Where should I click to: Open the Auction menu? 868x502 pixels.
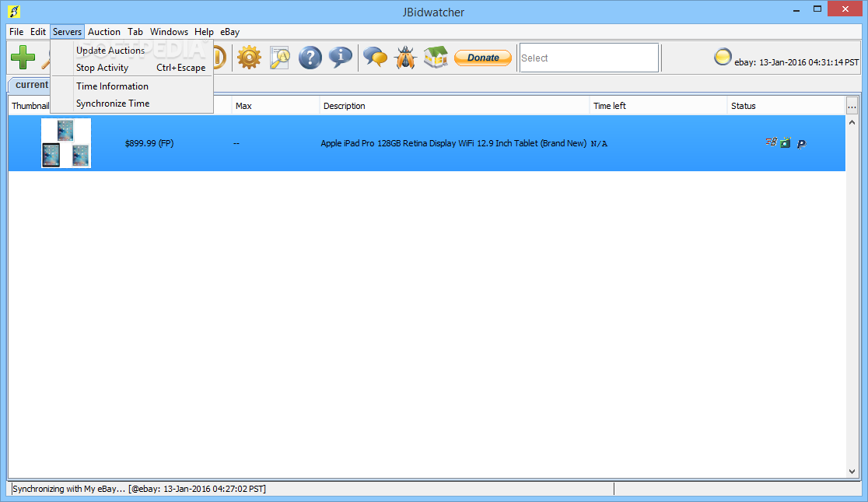point(104,32)
